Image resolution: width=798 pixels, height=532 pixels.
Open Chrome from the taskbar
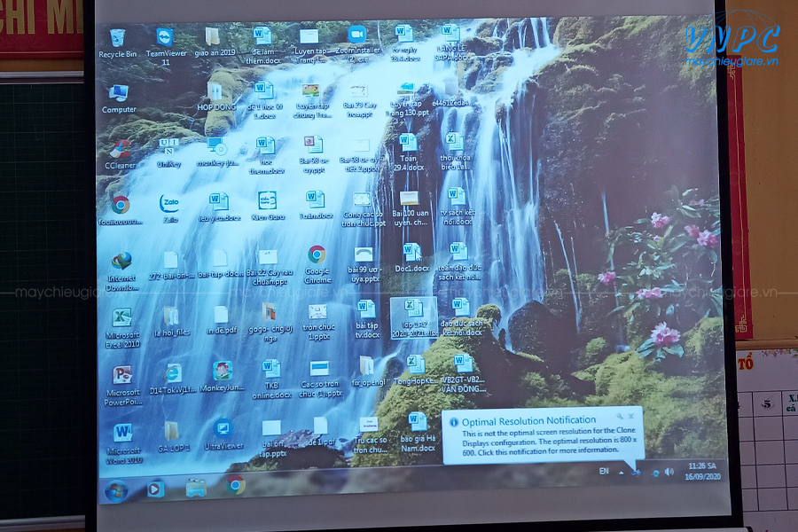click(236, 485)
